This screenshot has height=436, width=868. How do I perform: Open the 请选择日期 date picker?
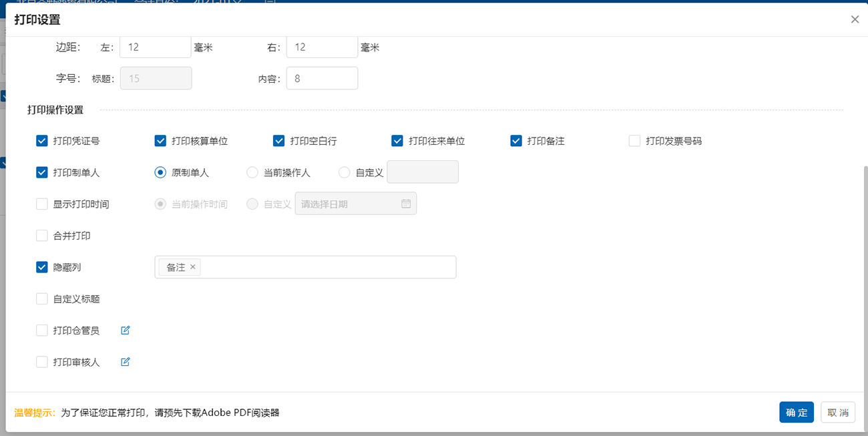click(x=349, y=204)
